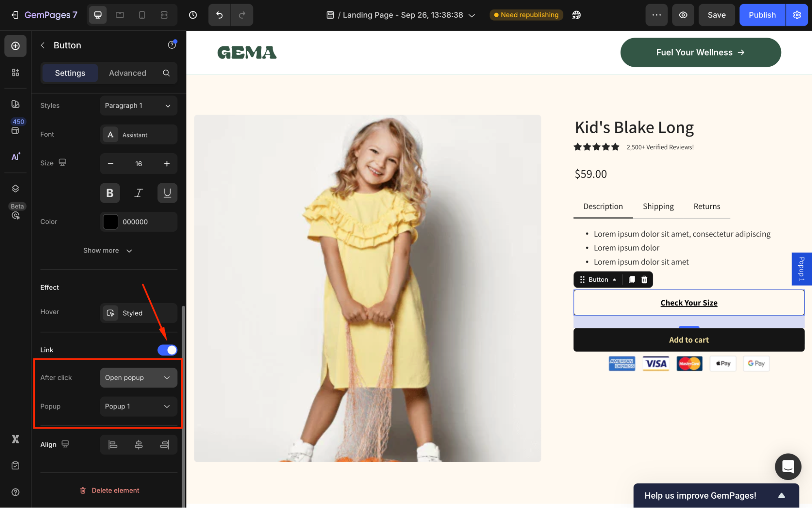
Task: Open the AI assistant sidebar icon
Action: click(x=15, y=157)
